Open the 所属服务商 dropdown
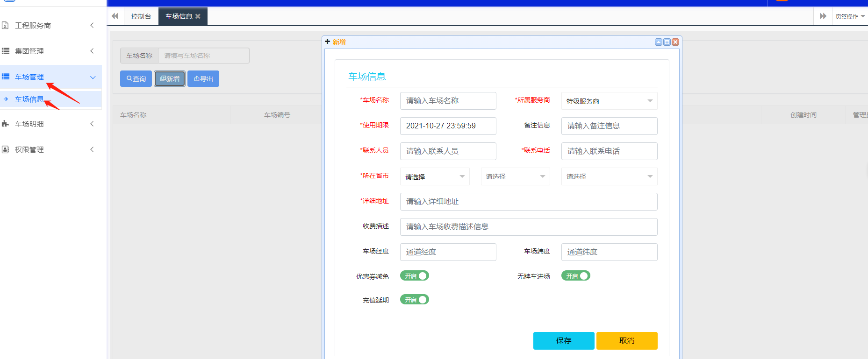This screenshot has height=359, width=868. 609,101
